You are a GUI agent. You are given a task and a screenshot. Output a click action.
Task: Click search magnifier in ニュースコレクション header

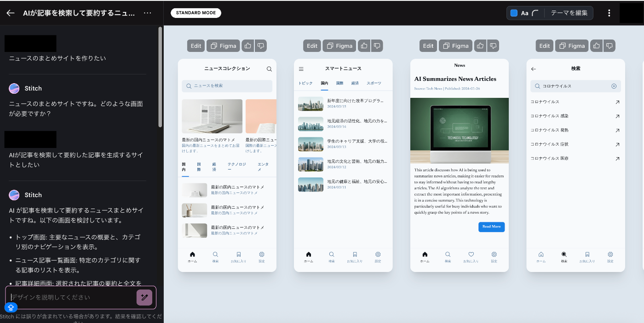pyautogui.click(x=269, y=69)
